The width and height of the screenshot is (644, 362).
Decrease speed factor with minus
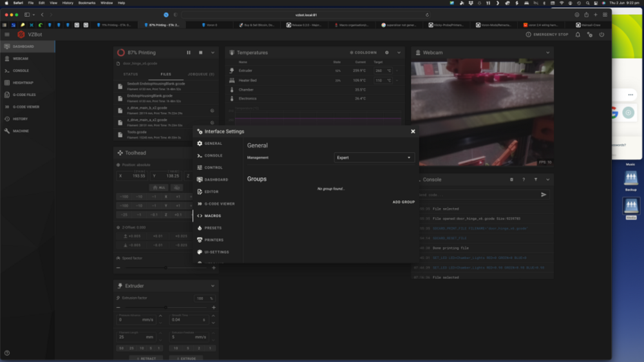click(x=118, y=268)
